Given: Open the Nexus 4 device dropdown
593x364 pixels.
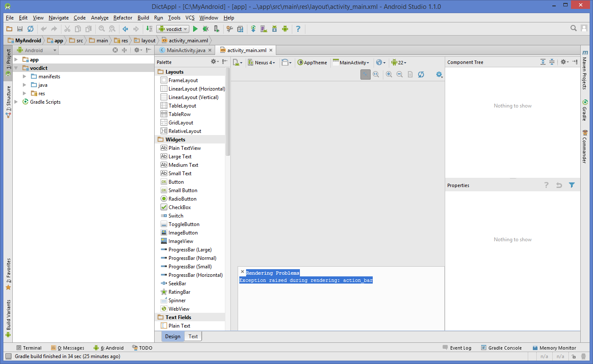Looking at the screenshot, I should click(x=261, y=62).
